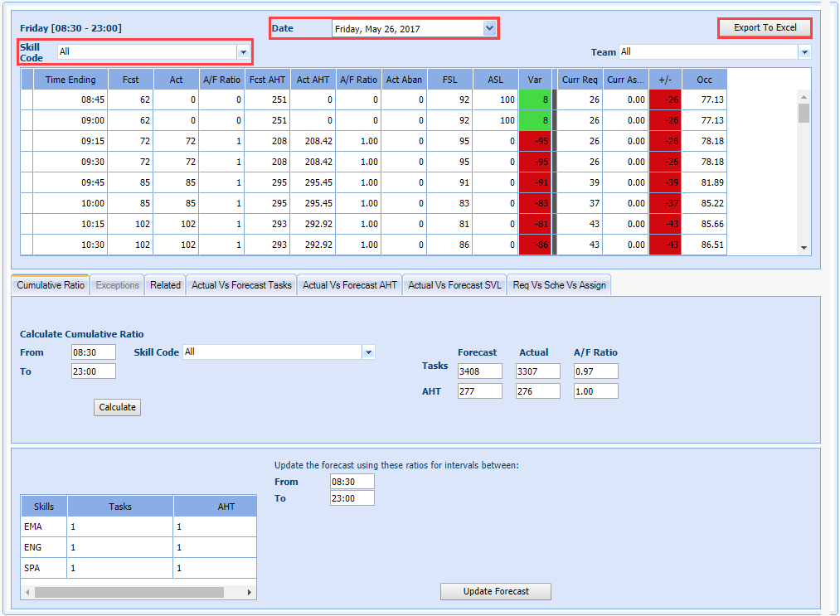This screenshot has height=616, width=840.
Task: Open Actual Vs Forecast Tasks tab
Action: tap(241, 285)
